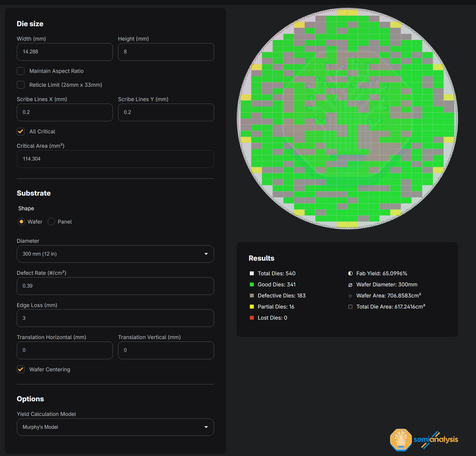Click the gray Defective Dies legend square
This screenshot has width=476, height=456.
(252, 296)
